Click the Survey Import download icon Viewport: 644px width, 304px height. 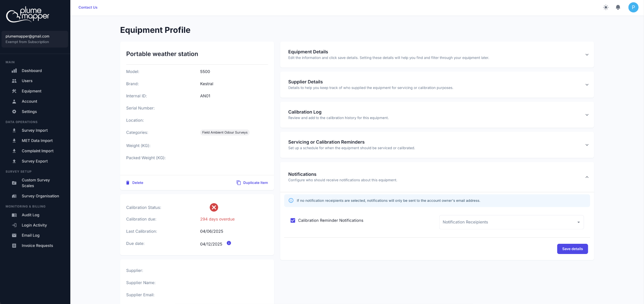pyautogui.click(x=14, y=130)
